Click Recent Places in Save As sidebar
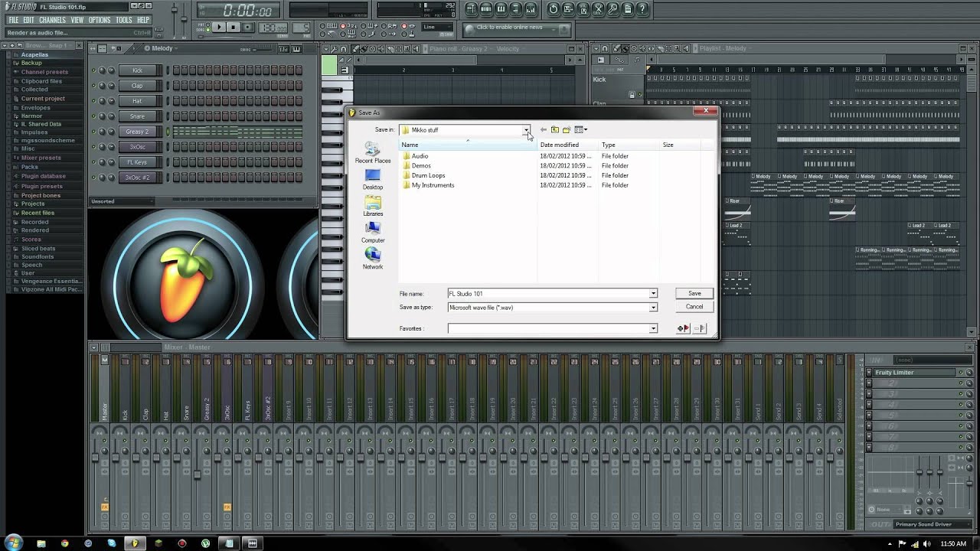This screenshot has height=551, width=980. pos(373,153)
